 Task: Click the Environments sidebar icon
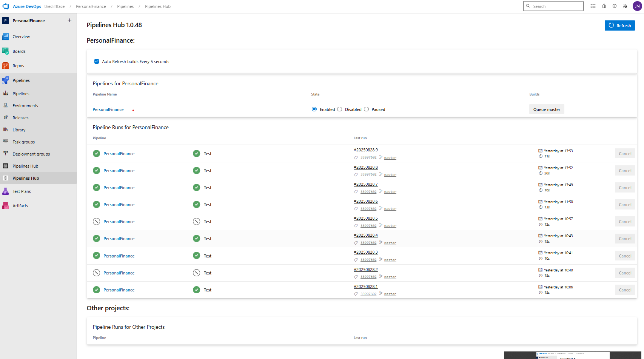pos(6,105)
